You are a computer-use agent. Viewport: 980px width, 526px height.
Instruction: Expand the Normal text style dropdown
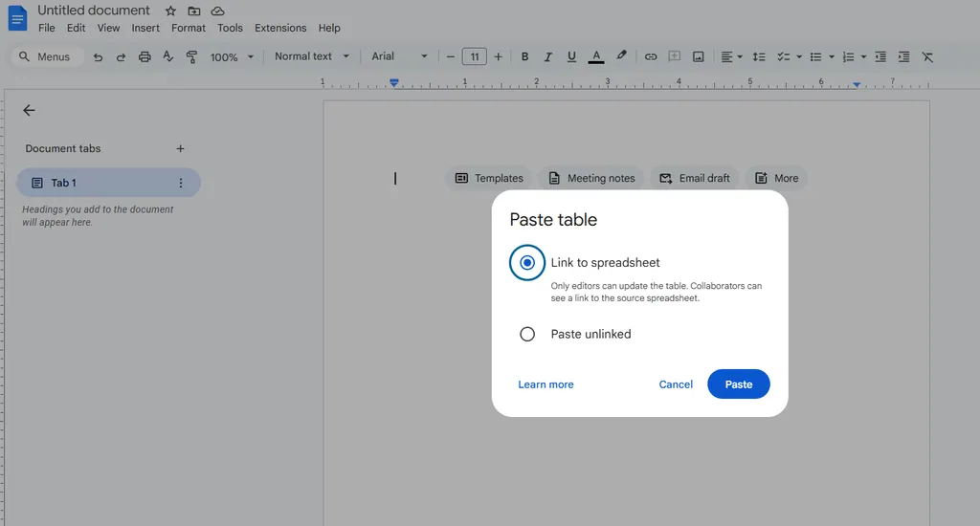tap(312, 56)
